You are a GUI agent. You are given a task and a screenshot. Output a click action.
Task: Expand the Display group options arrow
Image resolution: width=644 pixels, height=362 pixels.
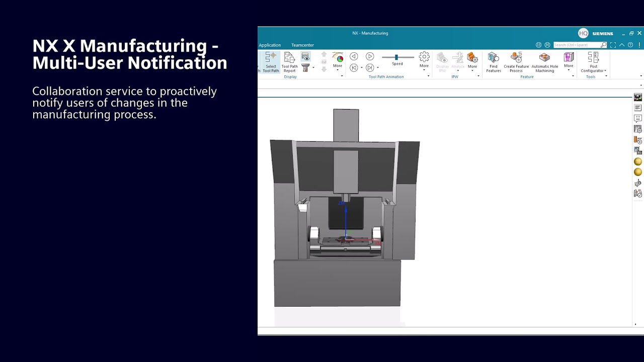coord(342,76)
